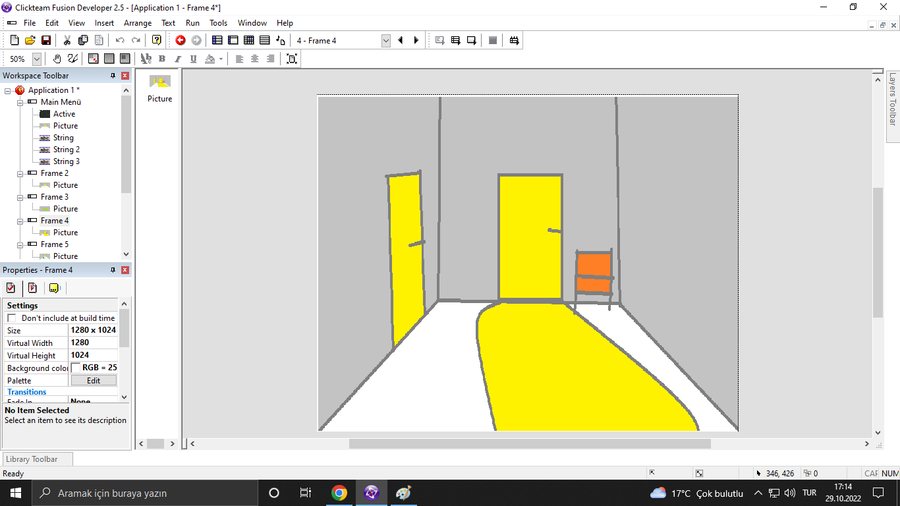Open the About properties tab icon

pos(54,288)
